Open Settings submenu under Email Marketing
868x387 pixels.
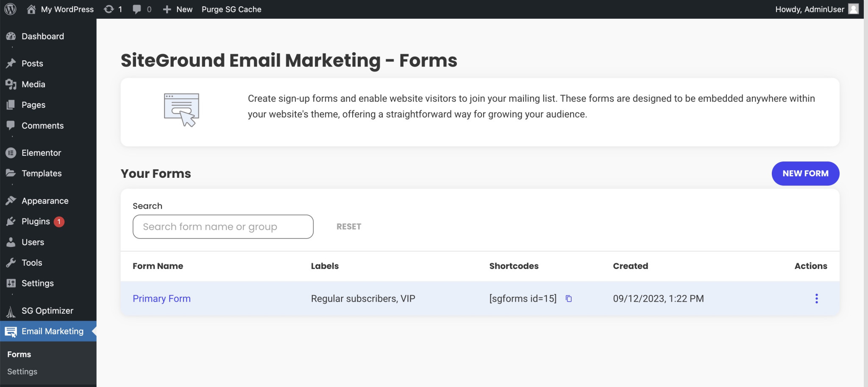tap(22, 372)
